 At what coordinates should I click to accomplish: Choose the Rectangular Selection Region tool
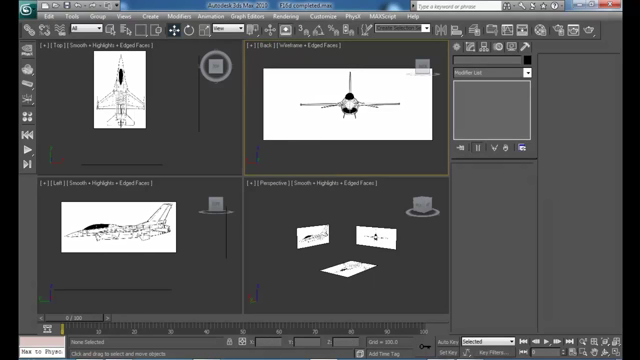141,30
